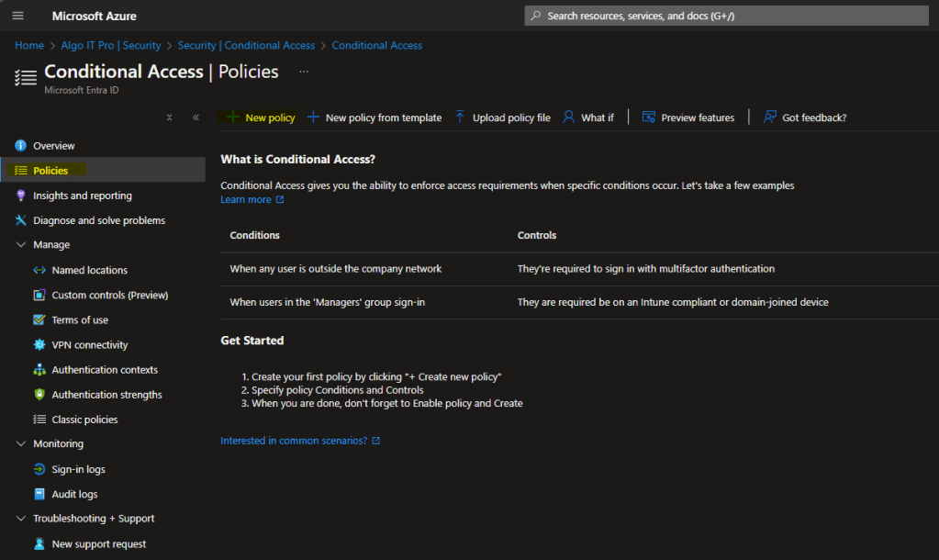This screenshot has height=560, width=939.
Task: Go to Home breadcrumb
Action: 29,46
